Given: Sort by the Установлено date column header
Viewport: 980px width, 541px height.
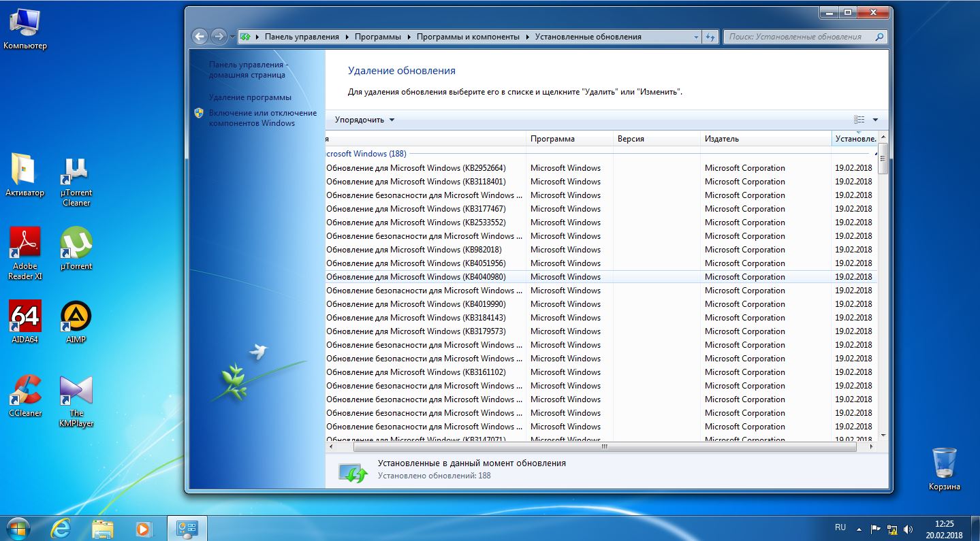Looking at the screenshot, I should pyautogui.click(x=855, y=139).
